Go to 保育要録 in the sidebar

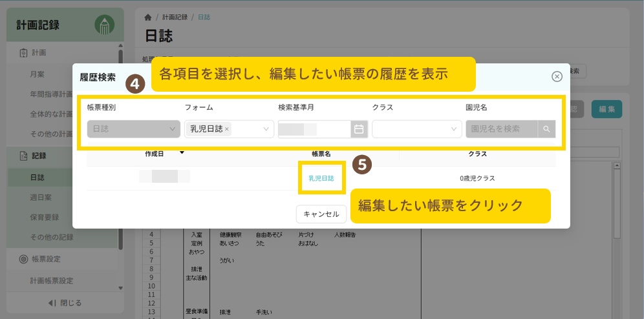(x=45, y=216)
